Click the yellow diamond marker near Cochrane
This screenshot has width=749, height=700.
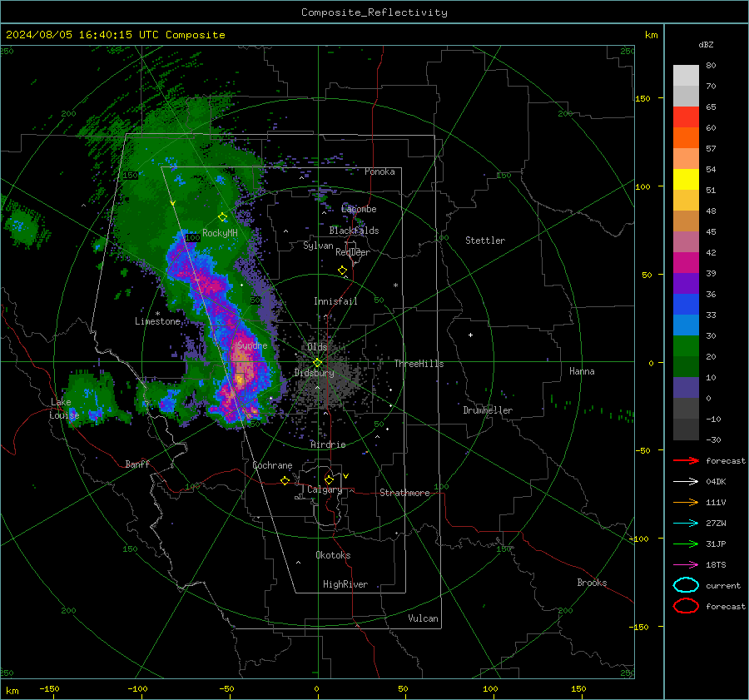(285, 481)
